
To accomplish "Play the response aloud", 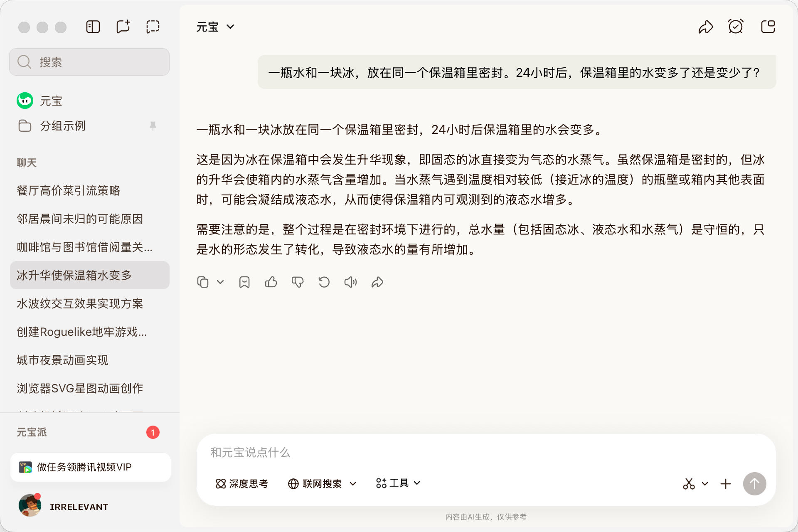I will click(x=350, y=282).
